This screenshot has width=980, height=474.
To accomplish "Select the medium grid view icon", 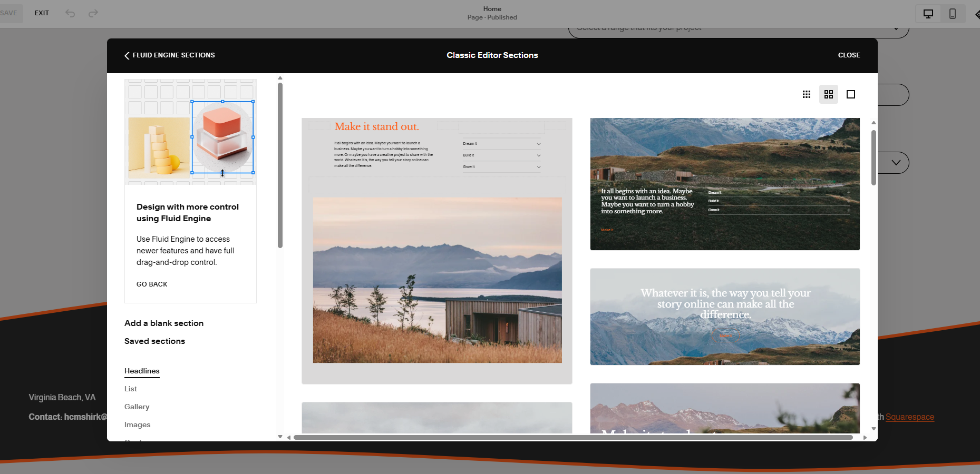I will pyautogui.click(x=829, y=94).
